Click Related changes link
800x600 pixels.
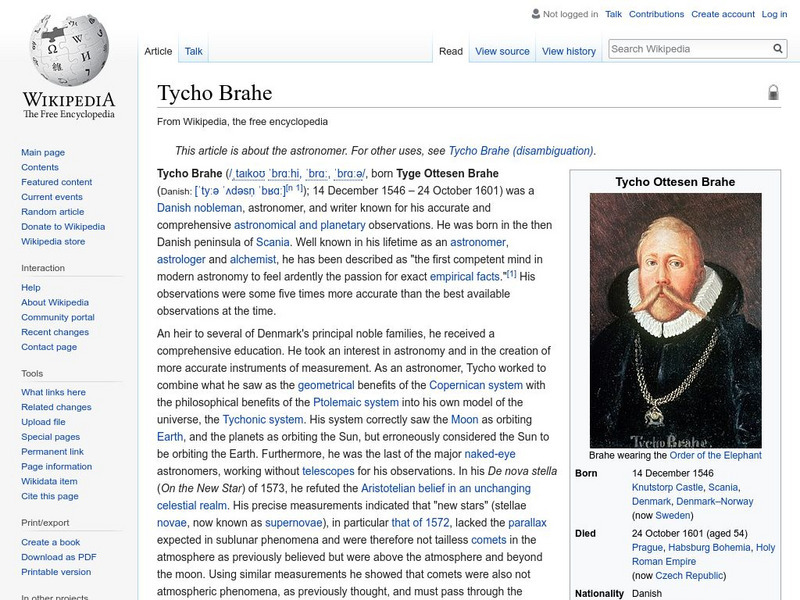[x=56, y=407]
